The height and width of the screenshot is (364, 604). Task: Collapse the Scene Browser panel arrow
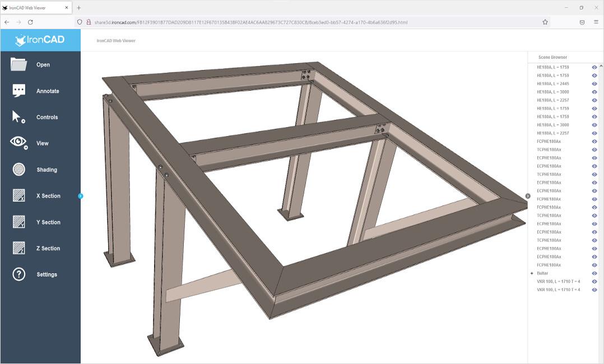click(x=528, y=196)
